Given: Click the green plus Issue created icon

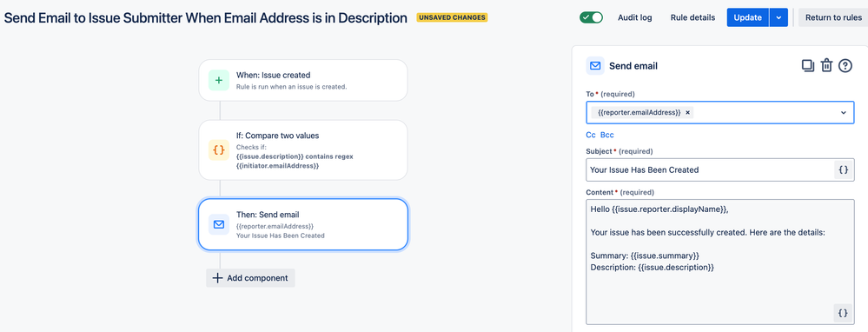Looking at the screenshot, I should (x=219, y=80).
